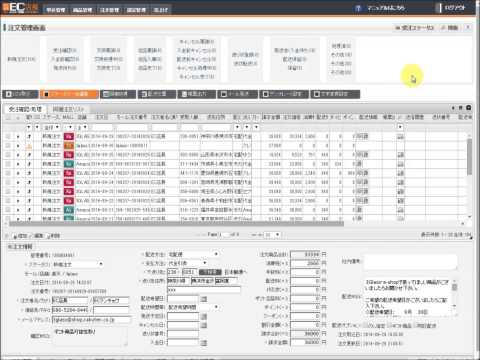The height and width of the screenshot is (360, 480).
Task: Open second menu in top navigation bar
Action: (x=82, y=10)
